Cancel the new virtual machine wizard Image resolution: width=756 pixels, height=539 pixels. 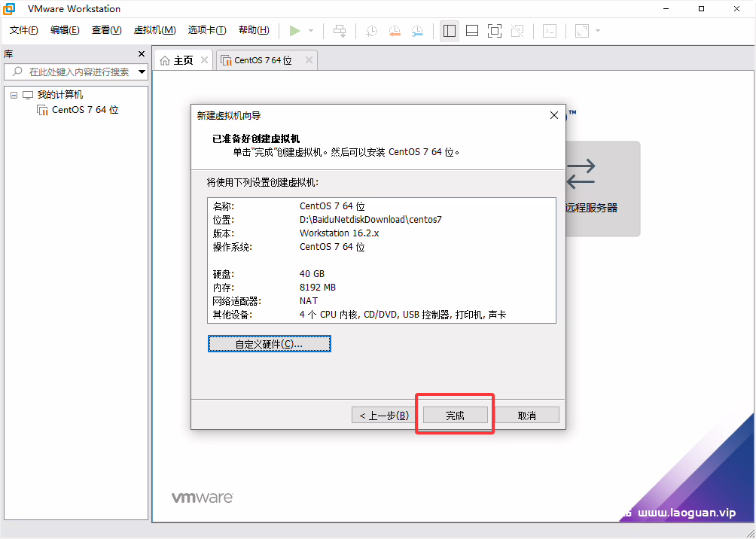coord(529,415)
